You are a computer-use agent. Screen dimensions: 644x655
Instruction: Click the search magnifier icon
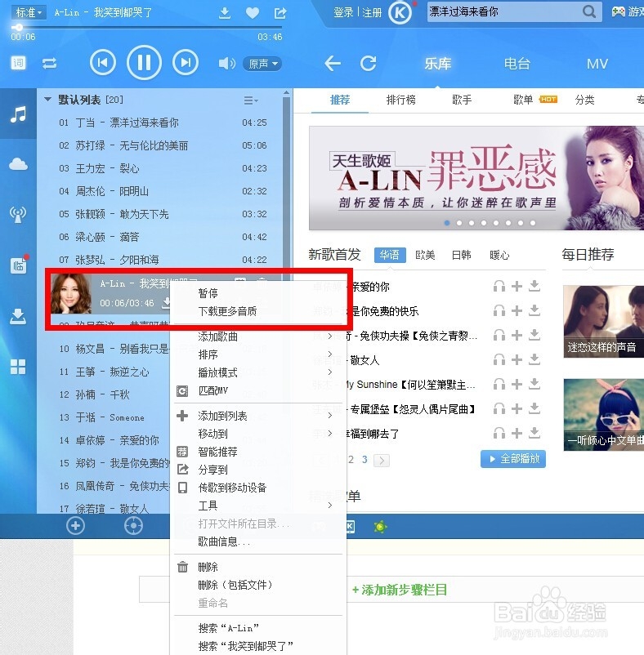tap(588, 11)
